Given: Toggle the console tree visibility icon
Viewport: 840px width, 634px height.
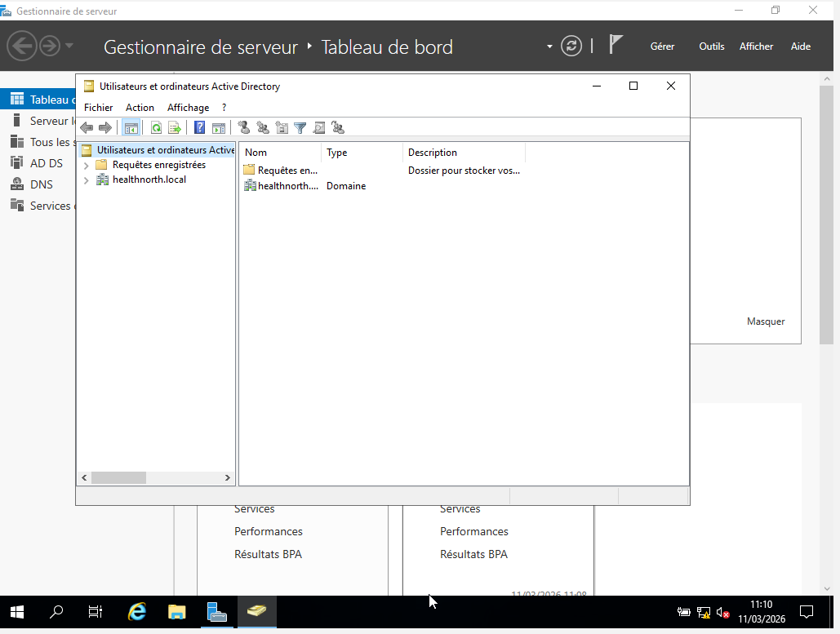Looking at the screenshot, I should pyautogui.click(x=131, y=127).
